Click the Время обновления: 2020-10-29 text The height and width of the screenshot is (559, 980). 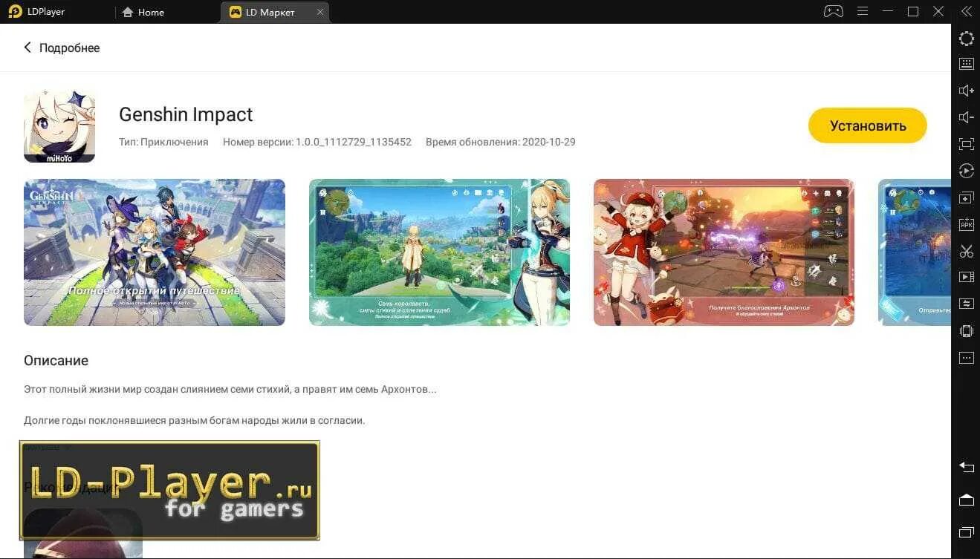point(501,142)
